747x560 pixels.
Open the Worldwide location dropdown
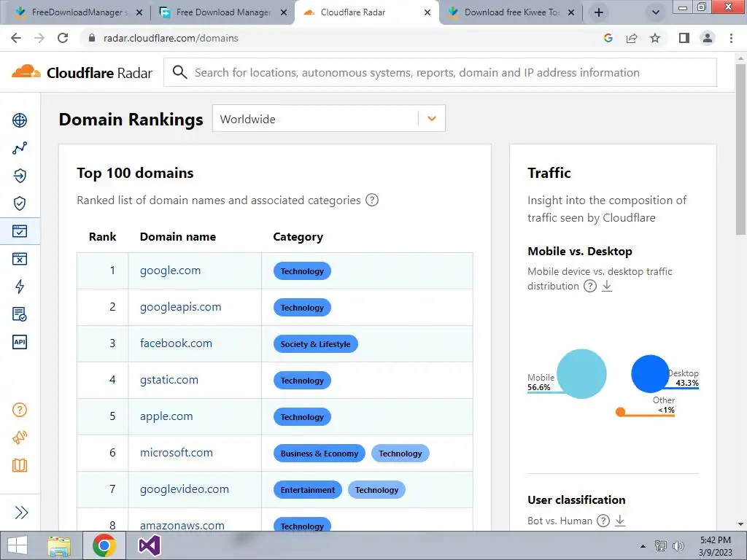pyautogui.click(x=329, y=119)
